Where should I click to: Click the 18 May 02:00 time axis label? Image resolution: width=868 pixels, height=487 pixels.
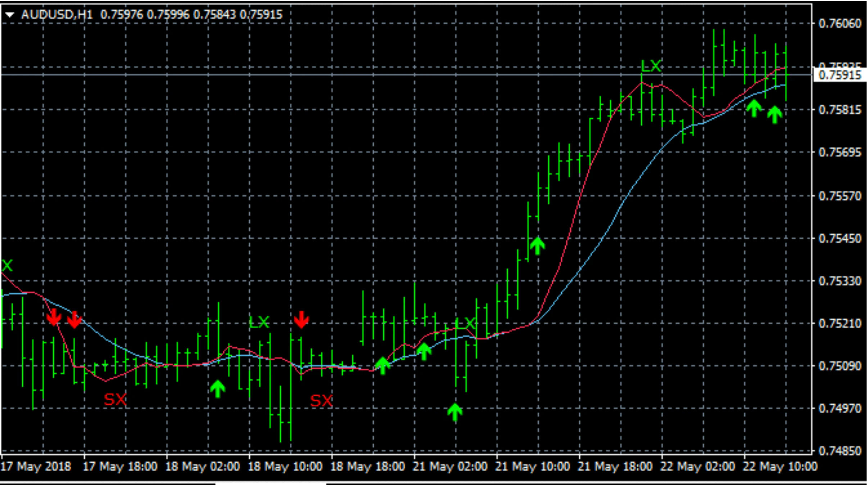click(203, 467)
